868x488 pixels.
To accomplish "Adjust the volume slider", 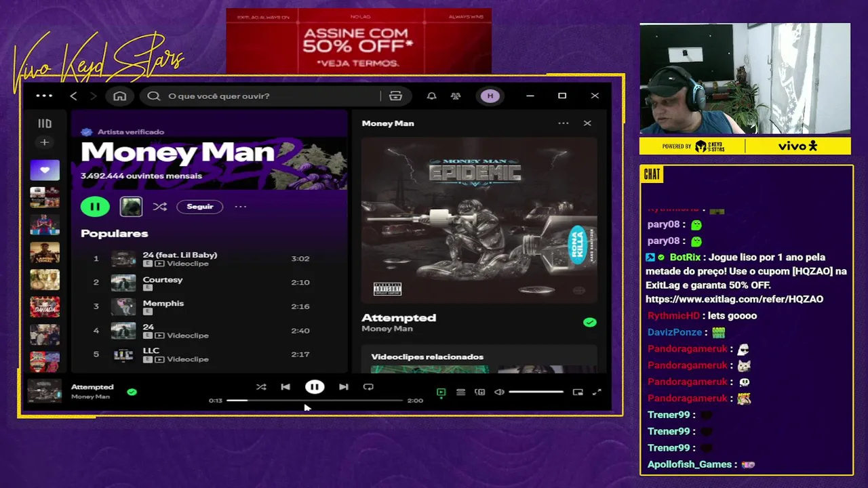I will point(536,392).
